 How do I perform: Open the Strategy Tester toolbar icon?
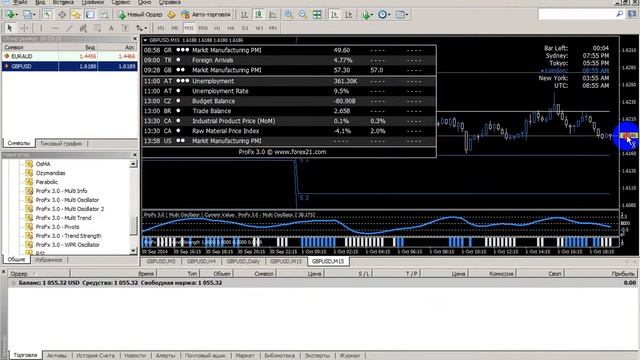click(x=104, y=15)
